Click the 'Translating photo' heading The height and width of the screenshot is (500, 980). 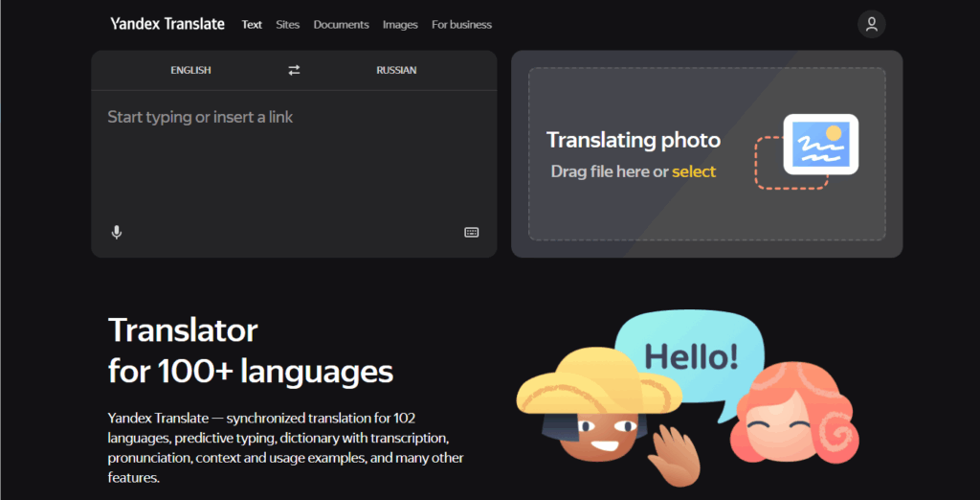tap(633, 141)
